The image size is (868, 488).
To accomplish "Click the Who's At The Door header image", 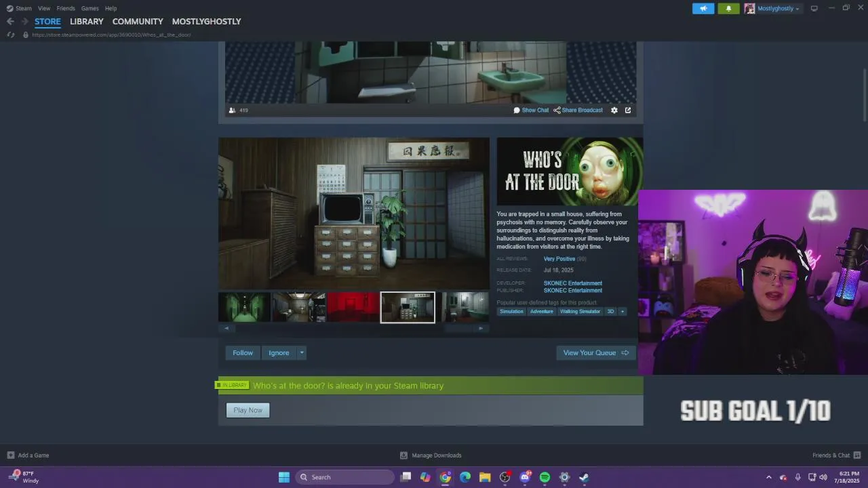I will 570,171.
